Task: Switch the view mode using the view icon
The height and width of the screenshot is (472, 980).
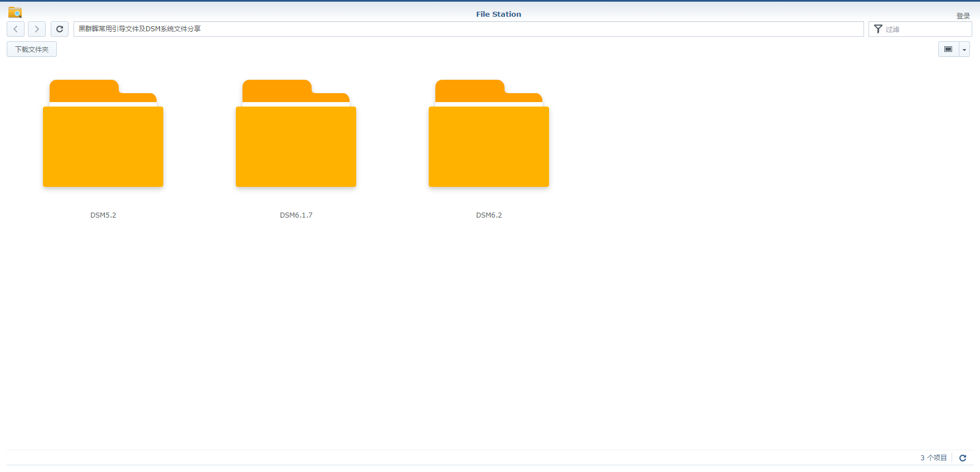Action: (948, 49)
